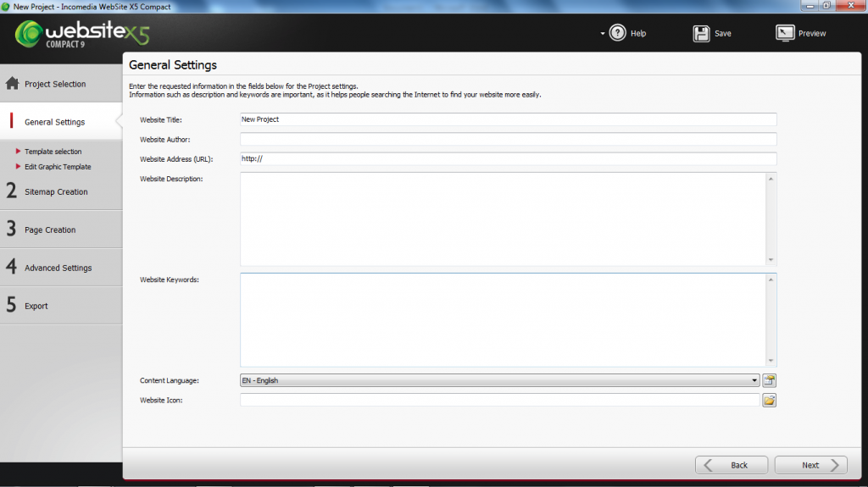This screenshot has width=868, height=487.
Task: Open the Content Language dropdown
Action: point(499,380)
